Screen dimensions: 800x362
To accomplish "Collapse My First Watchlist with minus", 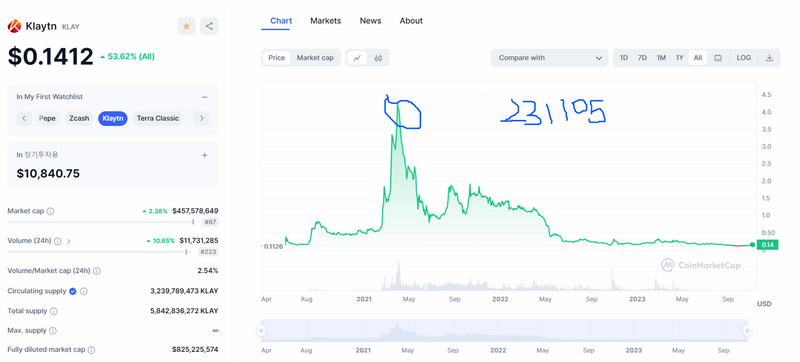I will click(x=205, y=97).
